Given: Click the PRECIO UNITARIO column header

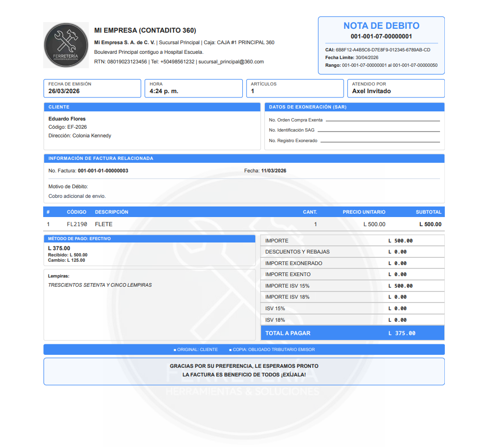Looking at the screenshot, I should [364, 212].
